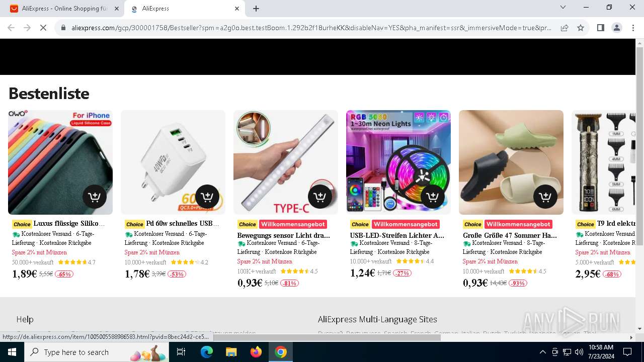Open the Große Größe 47 Sommer link
Viewport: 644px width, 362px height.
tap(510, 235)
